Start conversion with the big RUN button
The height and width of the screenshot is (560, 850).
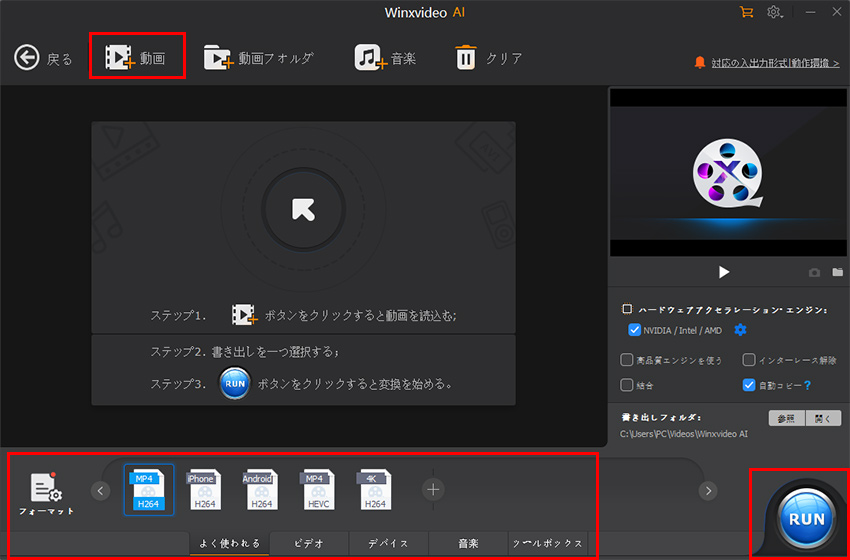(807, 518)
